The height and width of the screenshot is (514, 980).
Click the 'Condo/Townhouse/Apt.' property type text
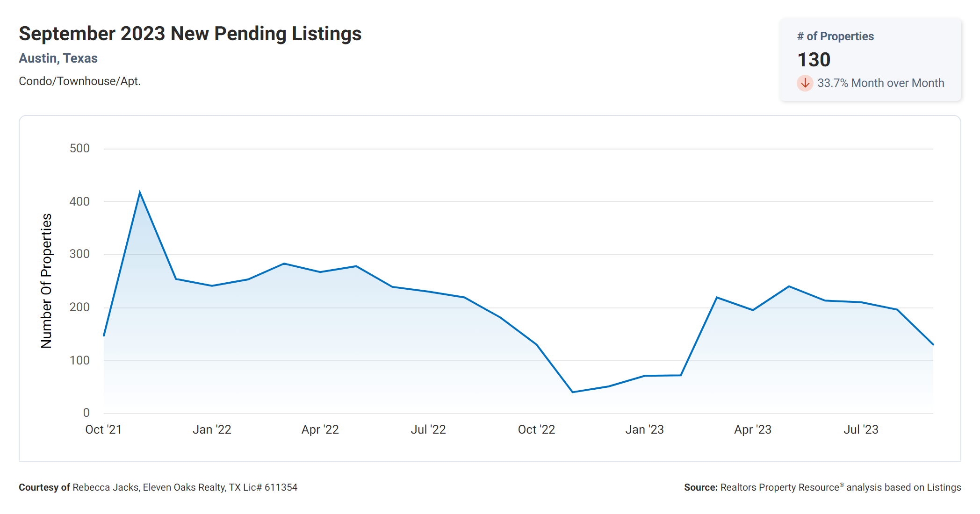(x=79, y=81)
